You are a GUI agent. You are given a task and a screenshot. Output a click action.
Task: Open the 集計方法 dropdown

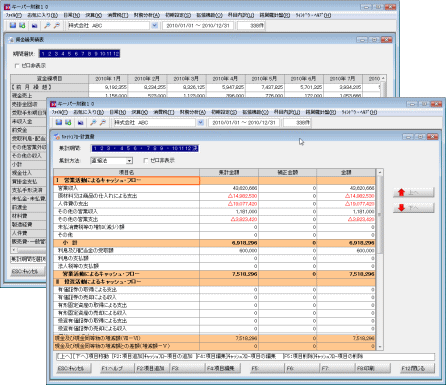click(129, 161)
